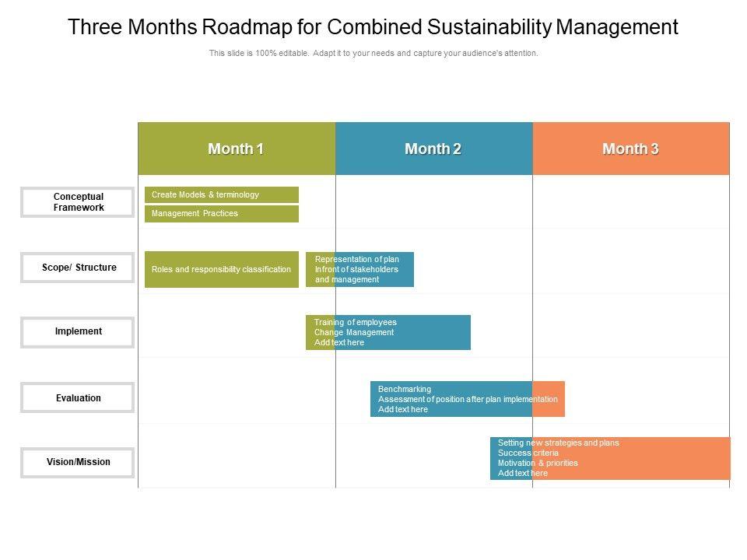
Task: Select the Evaluation row label
Action: pyautogui.click(x=78, y=398)
